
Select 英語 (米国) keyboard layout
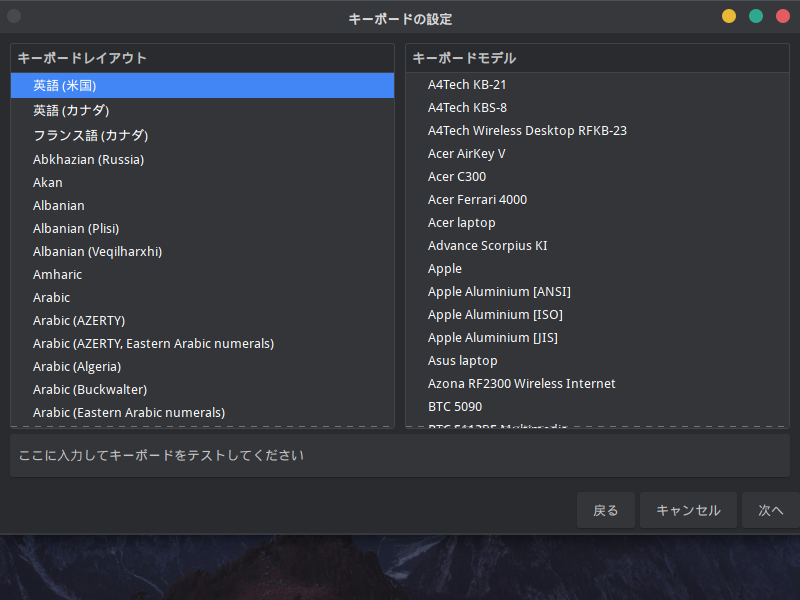point(202,85)
